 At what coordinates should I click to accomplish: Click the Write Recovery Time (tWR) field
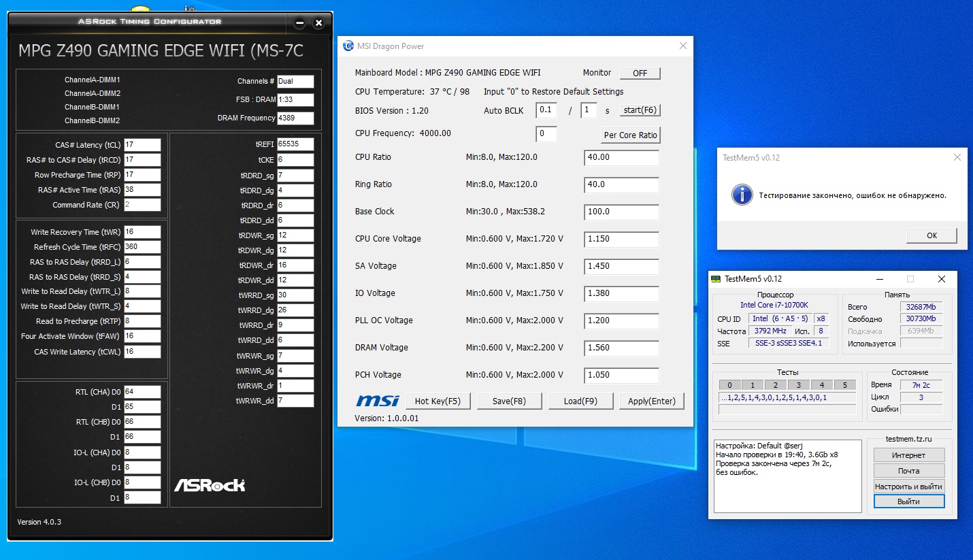[x=142, y=232]
